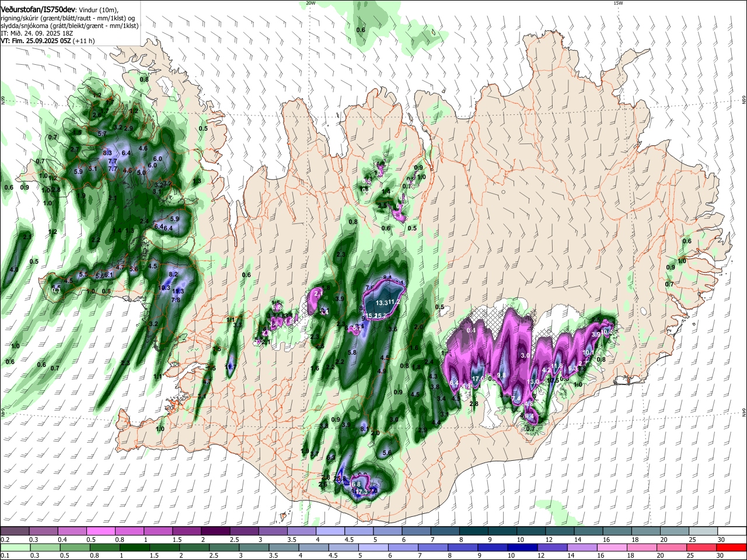Select the upper legend swatch for 3–3.5
747x560 pixels.
272,531
